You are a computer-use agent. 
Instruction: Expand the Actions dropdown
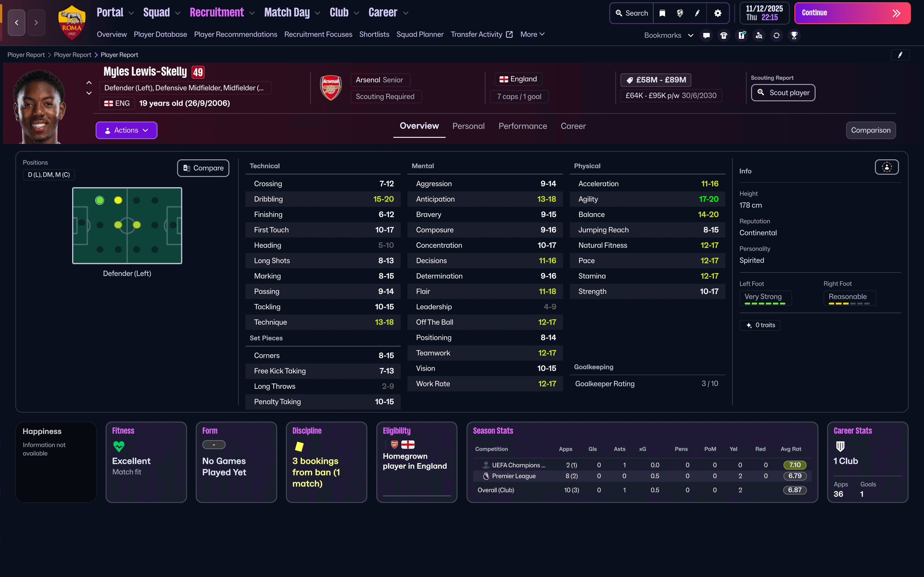[x=126, y=130]
